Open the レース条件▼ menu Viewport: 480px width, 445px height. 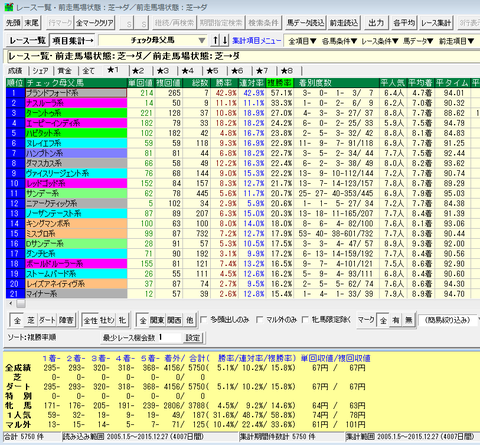coord(380,41)
